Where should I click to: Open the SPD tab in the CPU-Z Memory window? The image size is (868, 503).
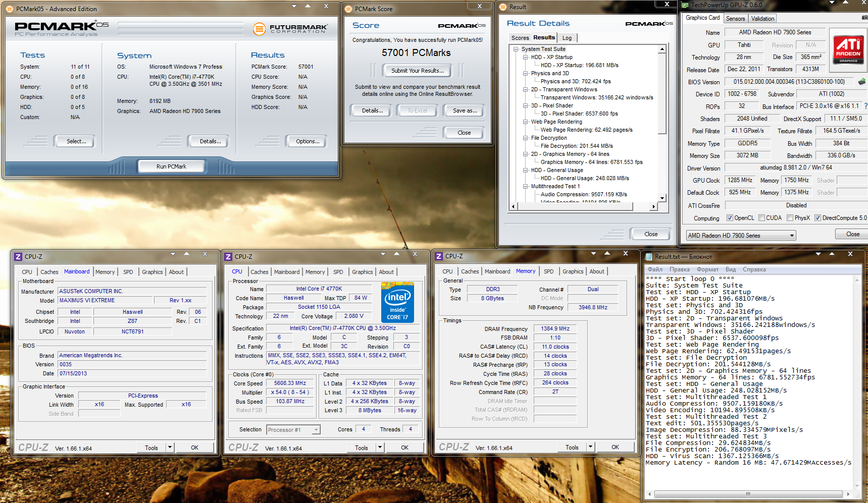548,271
